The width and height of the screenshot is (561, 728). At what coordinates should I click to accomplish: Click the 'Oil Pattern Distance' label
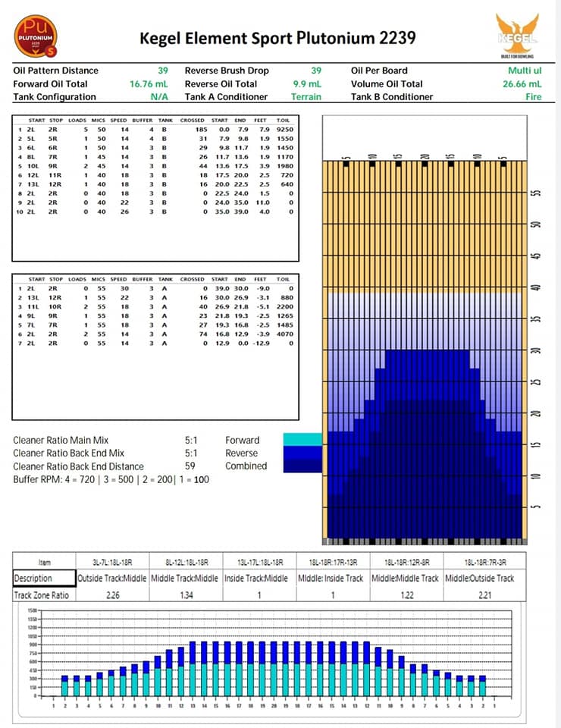(55, 71)
